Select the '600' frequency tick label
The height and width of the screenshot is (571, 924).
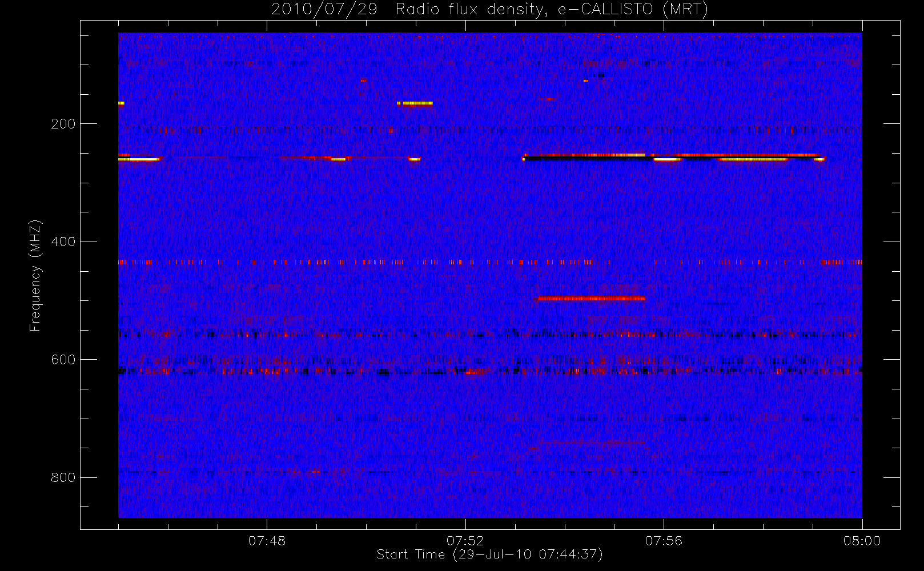coord(63,360)
